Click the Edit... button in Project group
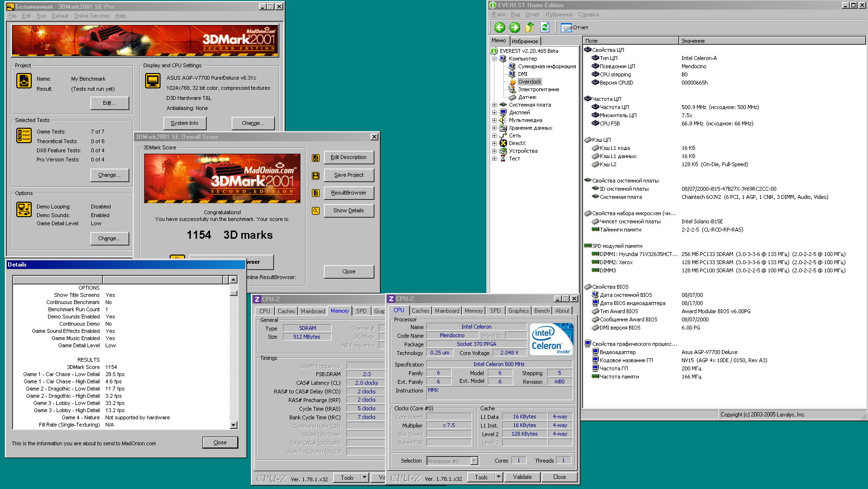This screenshot has width=868, height=489. click(110, 103)
